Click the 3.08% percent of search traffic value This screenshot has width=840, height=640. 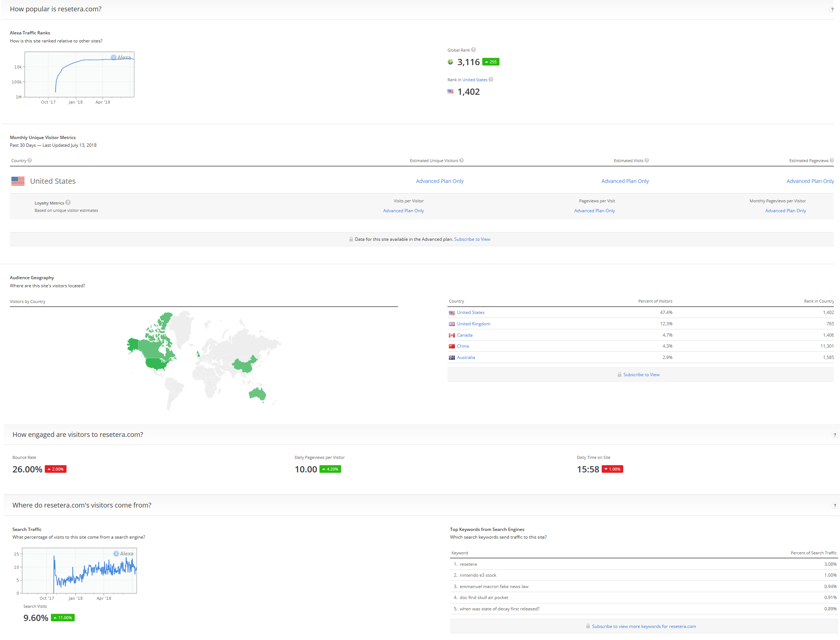[x=830, y=564]
